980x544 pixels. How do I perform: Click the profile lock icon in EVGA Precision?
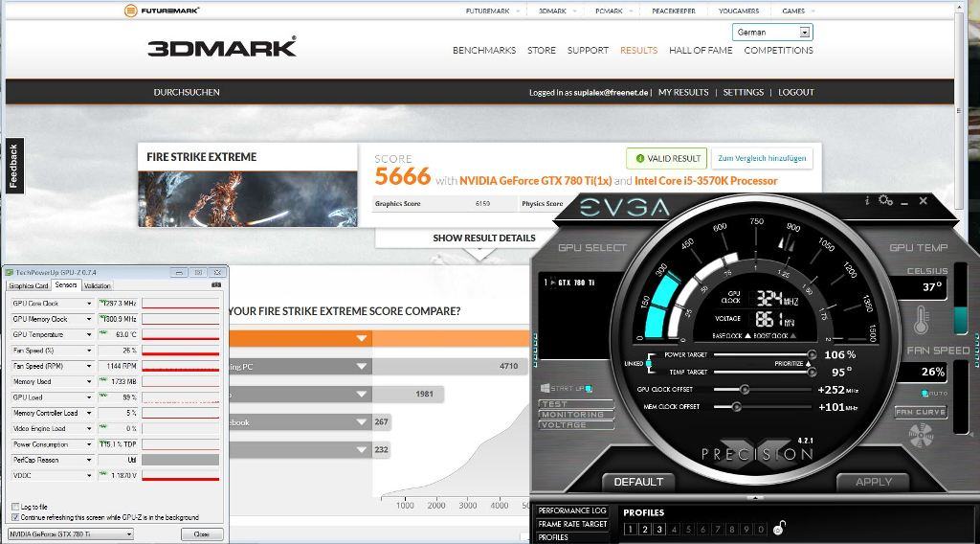(779, 529)
